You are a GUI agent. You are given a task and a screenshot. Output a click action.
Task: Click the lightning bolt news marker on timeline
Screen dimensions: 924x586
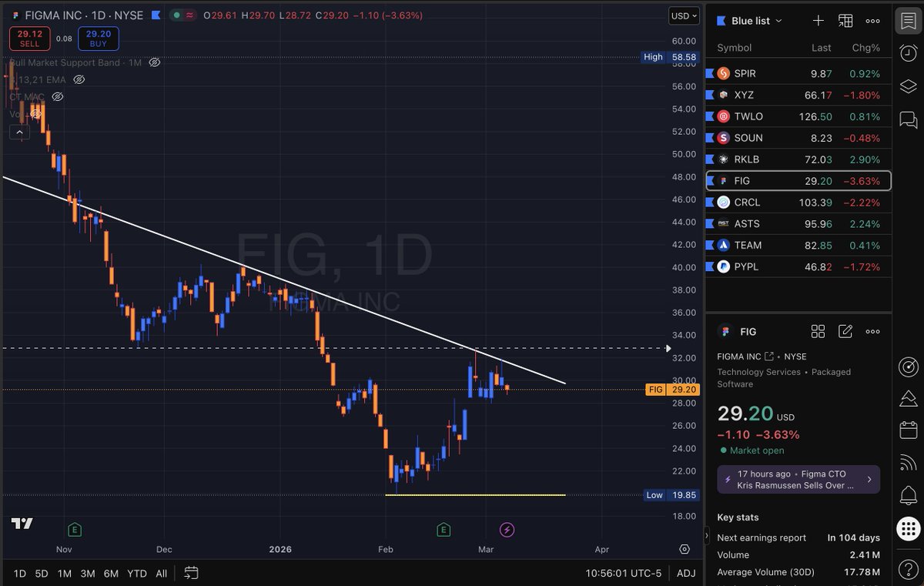coord(507,529)
